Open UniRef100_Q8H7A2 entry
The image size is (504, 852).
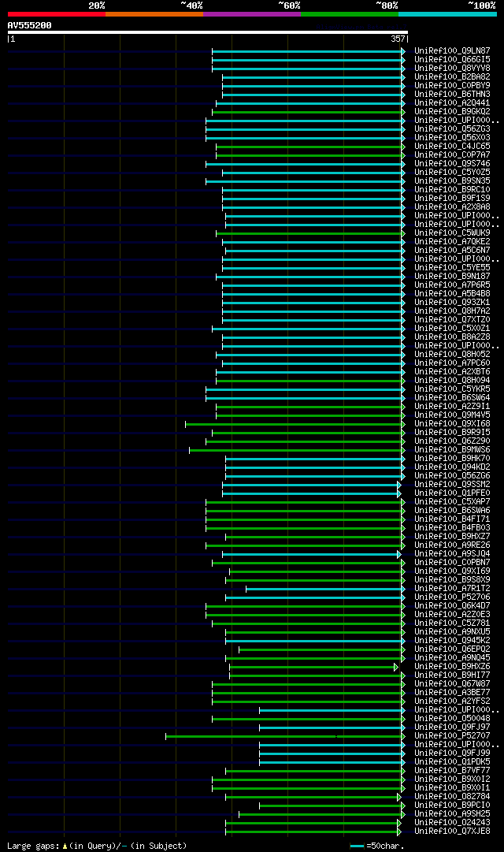452,311
